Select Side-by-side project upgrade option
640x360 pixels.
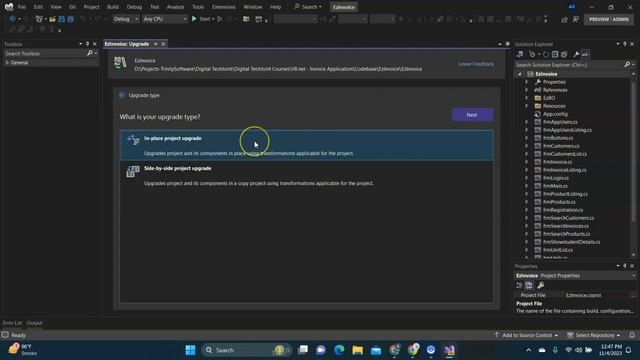[307, 176]
